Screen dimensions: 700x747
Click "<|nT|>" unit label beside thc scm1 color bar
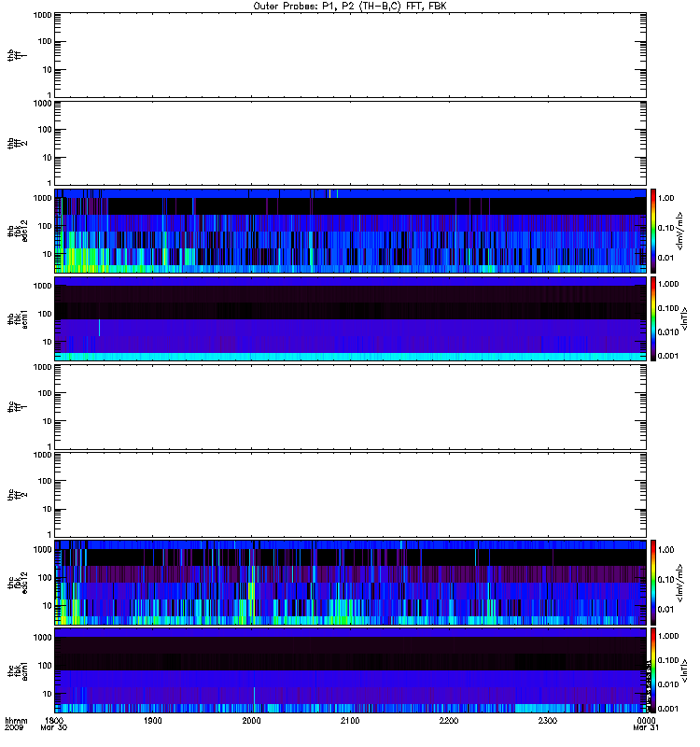[x=684, y=670]
